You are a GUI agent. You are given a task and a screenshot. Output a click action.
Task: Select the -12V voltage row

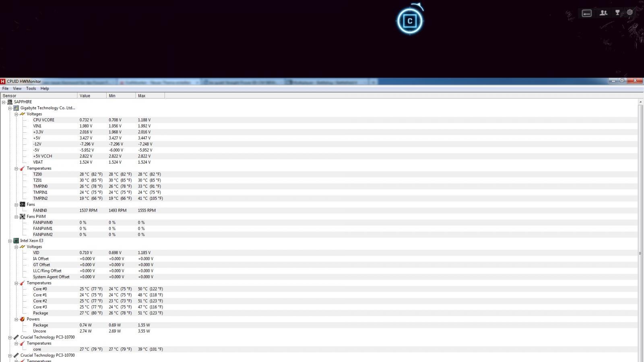coord(319,144)
